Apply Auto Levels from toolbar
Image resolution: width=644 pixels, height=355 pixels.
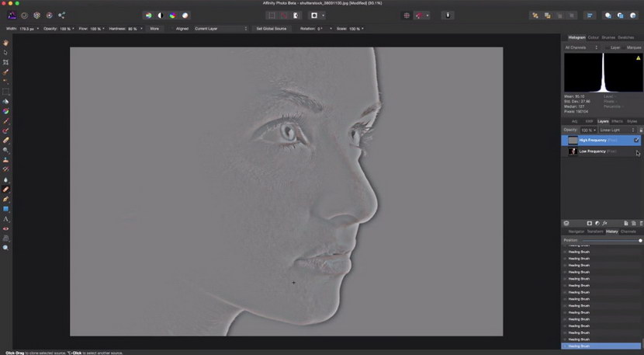click(x=149, y=16)
